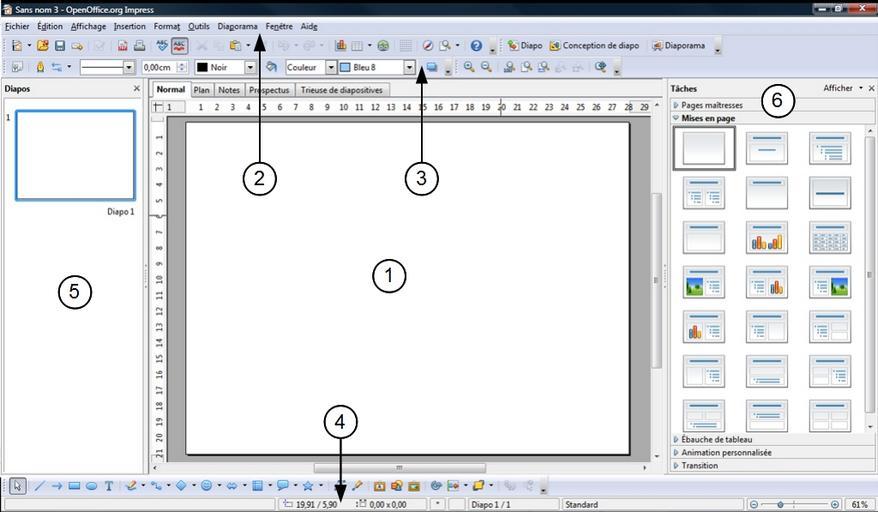Screen dimensions: 878x512
Task: Select the Rectangle drawing tool
Action: point(75,486)
